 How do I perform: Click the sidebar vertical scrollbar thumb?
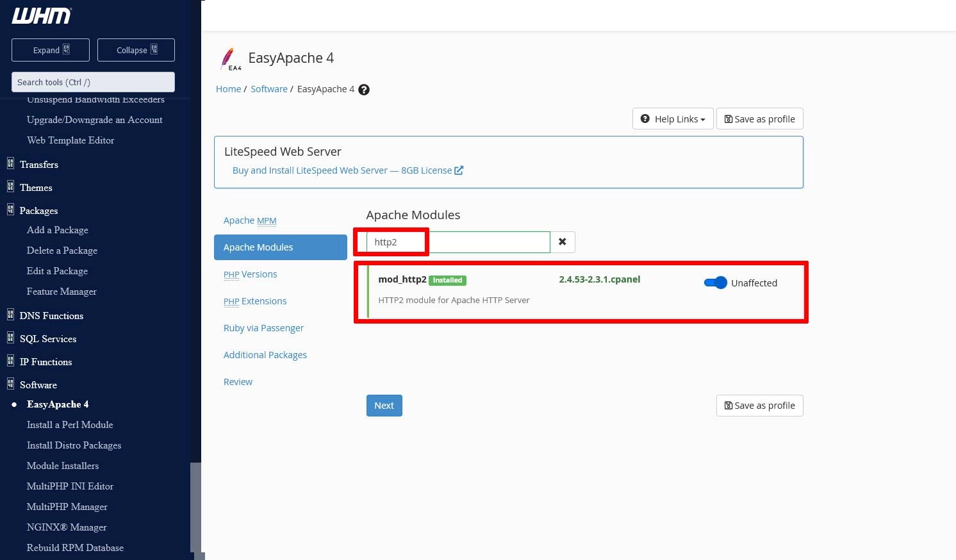pos(195,507)
